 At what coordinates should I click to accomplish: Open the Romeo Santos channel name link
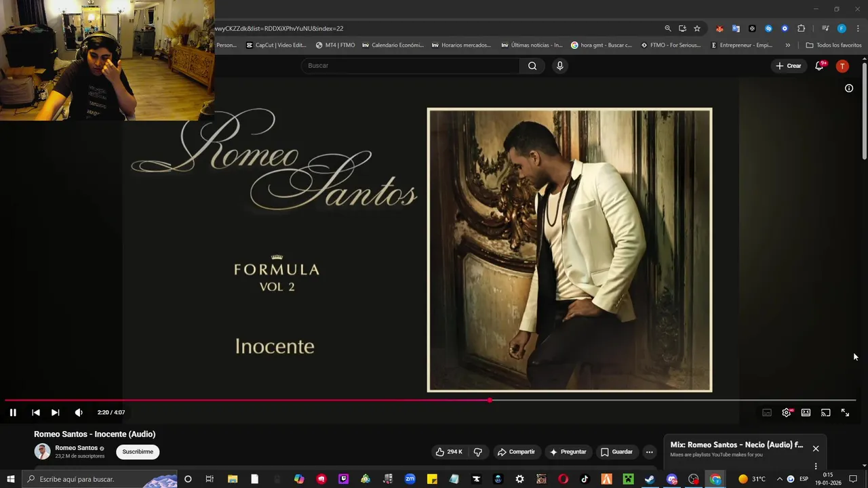76,448
